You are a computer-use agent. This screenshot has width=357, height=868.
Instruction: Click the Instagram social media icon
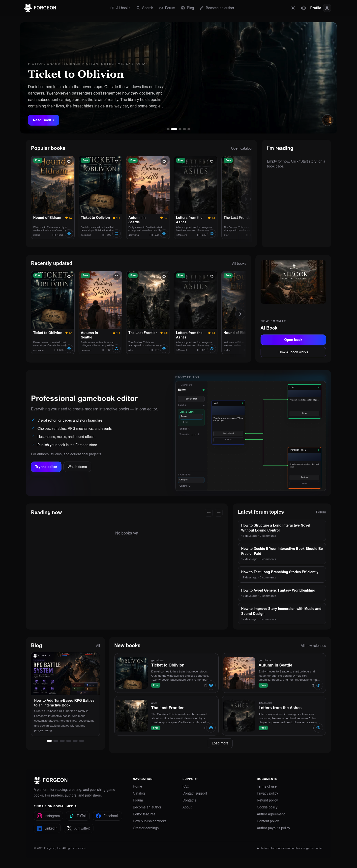tap(39, 816)
